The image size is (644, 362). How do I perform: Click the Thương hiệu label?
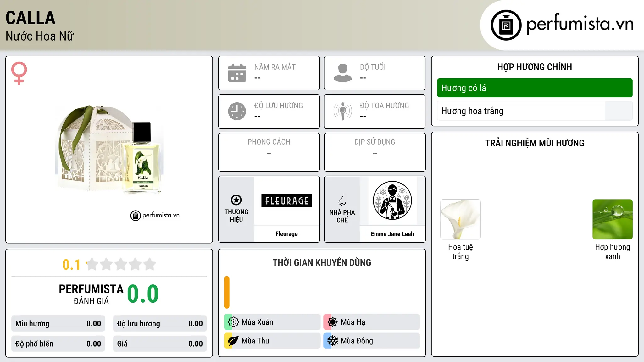click(x=236, y=216)
